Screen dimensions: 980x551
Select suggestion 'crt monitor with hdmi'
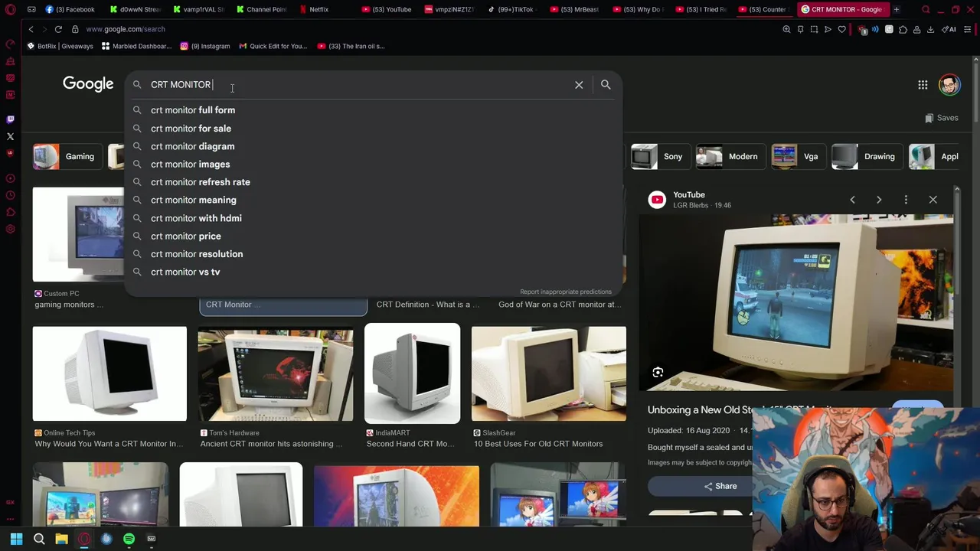[x=374, y=218]
